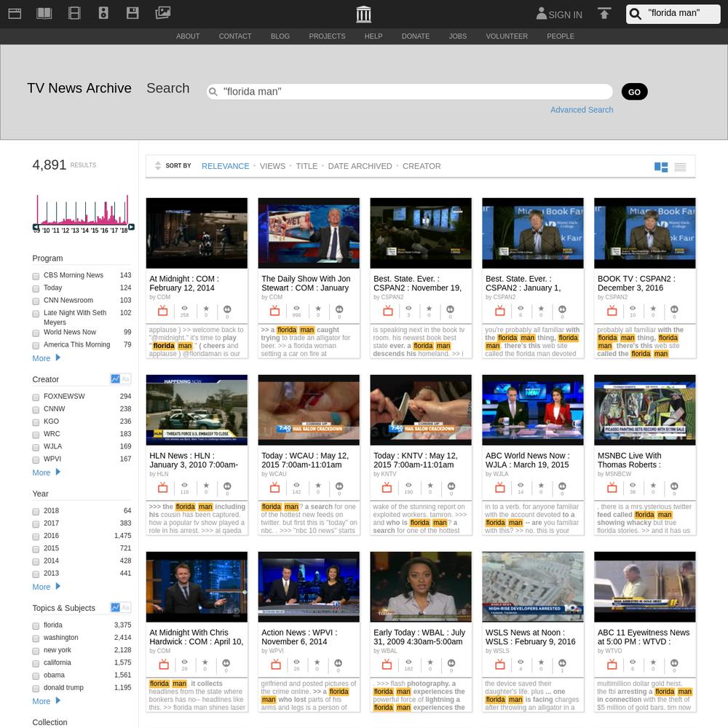728x728 pixels.
Task: Open Action News WPVI thumbnail
Action: [309, 587]
